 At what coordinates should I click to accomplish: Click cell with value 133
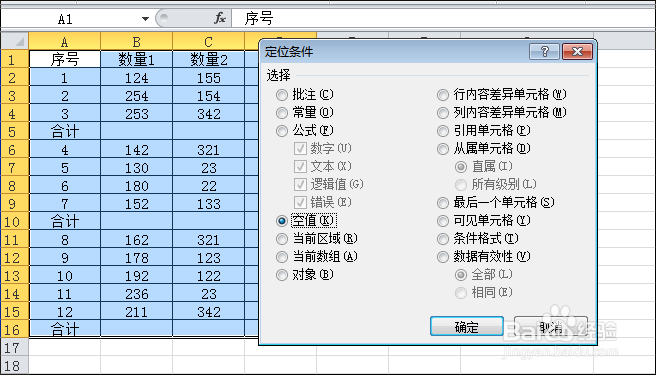pyautogui.click(x=208, y=203)
